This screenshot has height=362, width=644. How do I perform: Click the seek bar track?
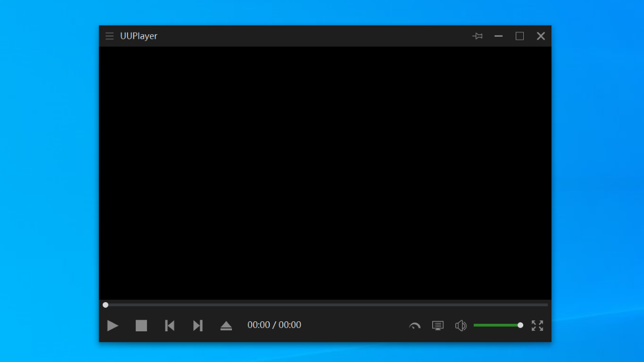(325, 305)
